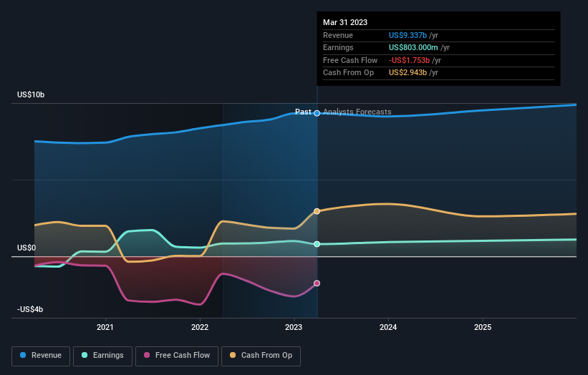Click the pink Free Cash Flow legend dot
This screenshot has width=588, height=375.
pos(147,355)
